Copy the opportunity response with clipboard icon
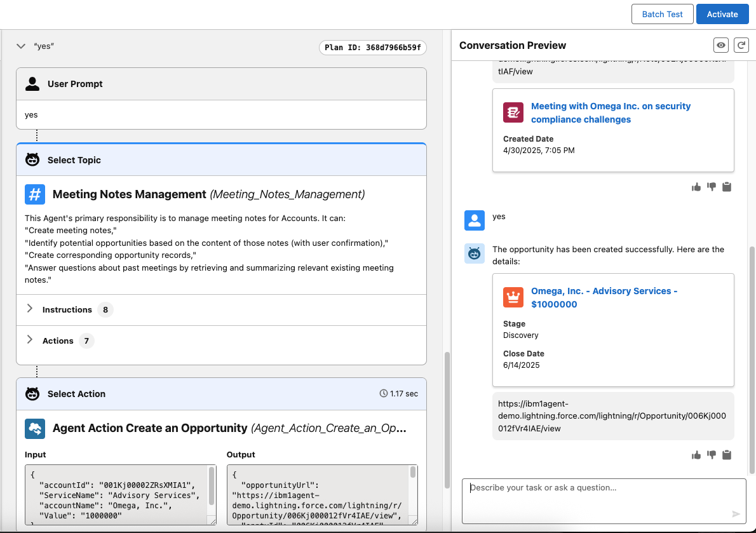 tap(727, 455)
